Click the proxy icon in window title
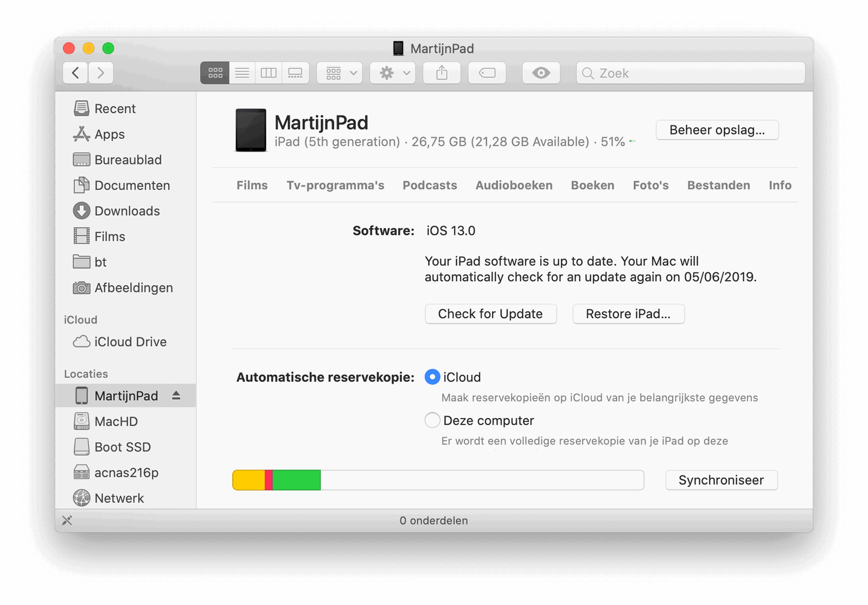Screen dimensions: 868x605 pyautogui.click(x=398, y=48)
